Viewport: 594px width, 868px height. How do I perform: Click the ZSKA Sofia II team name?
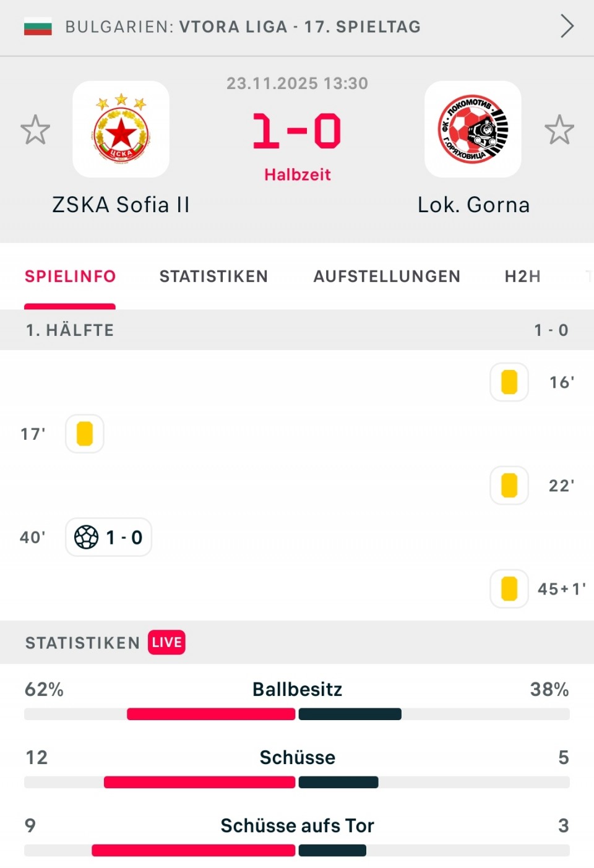[121, 205]
